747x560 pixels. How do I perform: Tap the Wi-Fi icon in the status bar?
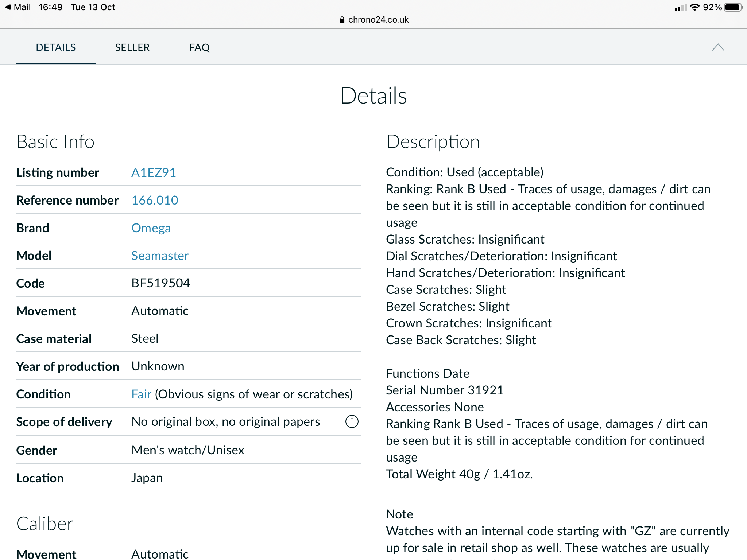[695, 7]
